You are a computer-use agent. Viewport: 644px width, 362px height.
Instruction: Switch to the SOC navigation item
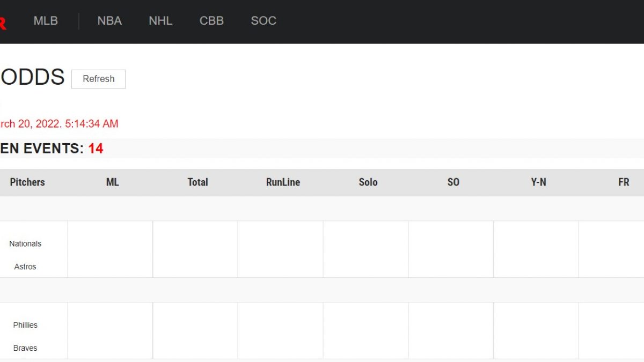[x=264, y=21]
